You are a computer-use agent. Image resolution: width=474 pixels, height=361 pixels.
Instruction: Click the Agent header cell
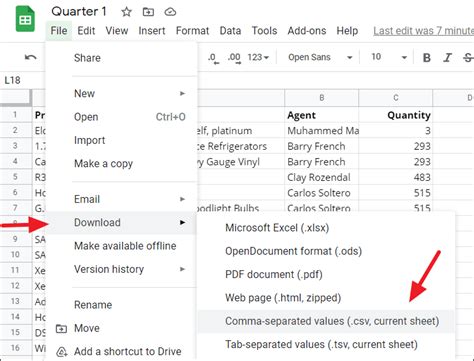[322, 115]
